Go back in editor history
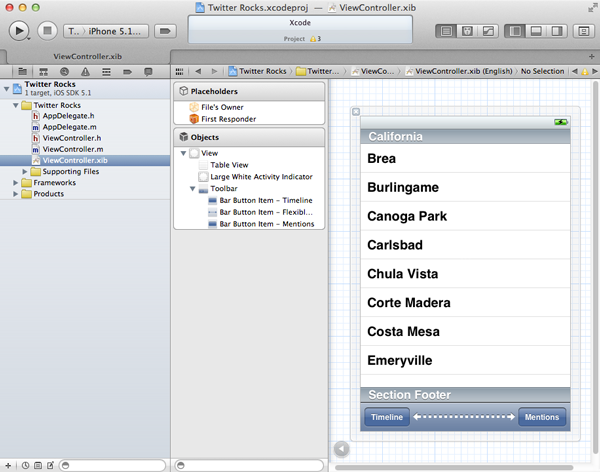Viewport: 600px width, 472px height. pyautogui.click(x=198, y=71)
